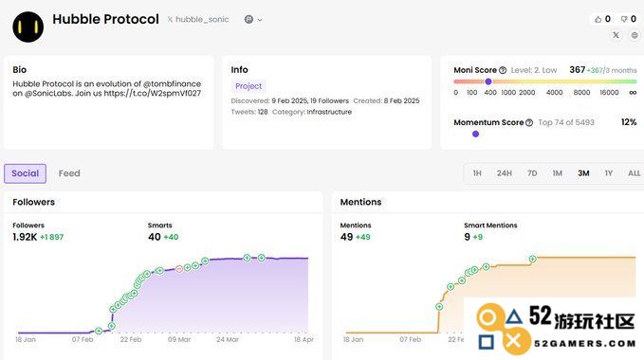Click the Tweets: 128 text

[x=249, y=112]
